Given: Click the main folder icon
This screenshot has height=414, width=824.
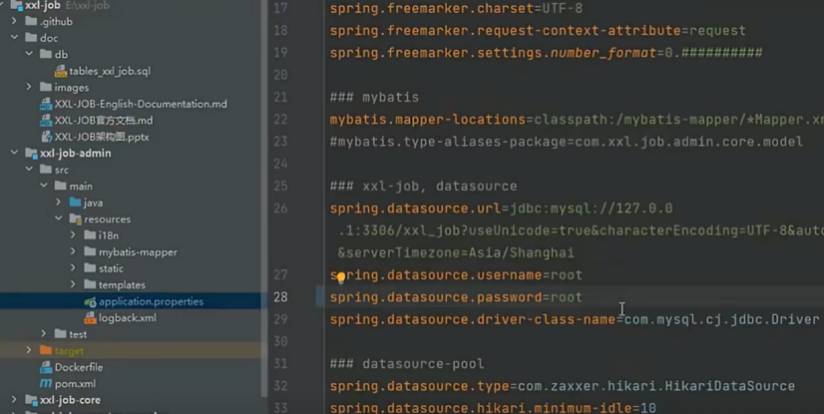Looking at the screenshot, I should click(x=60, y=185).
